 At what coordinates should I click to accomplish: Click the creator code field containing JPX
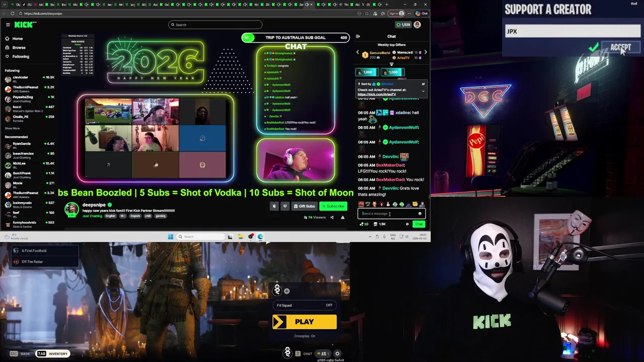click(573, 31)
